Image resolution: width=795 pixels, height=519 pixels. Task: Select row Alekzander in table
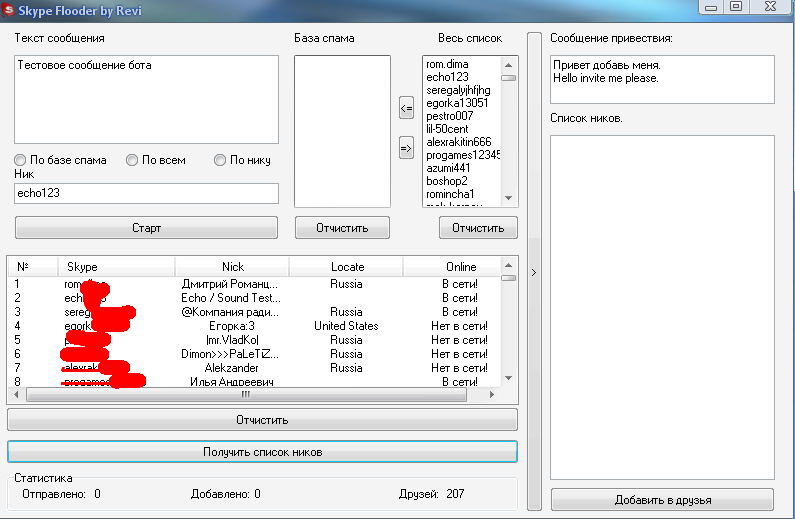[x=255, y=368]
